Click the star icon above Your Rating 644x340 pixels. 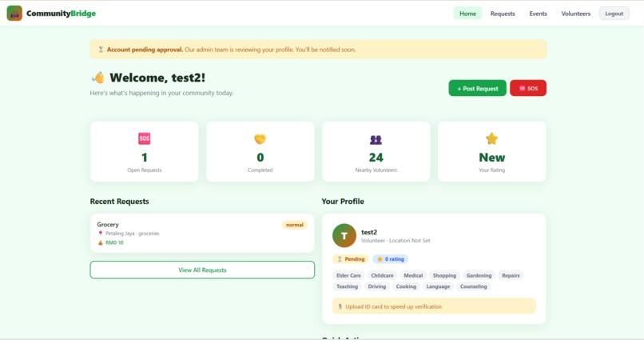491,138
